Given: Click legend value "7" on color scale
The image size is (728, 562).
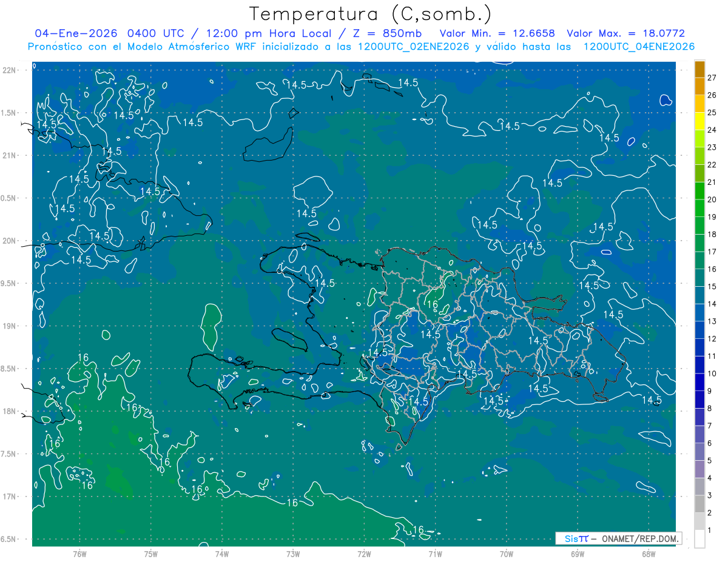Looking at the screenshot, I should tap(709, 426).
